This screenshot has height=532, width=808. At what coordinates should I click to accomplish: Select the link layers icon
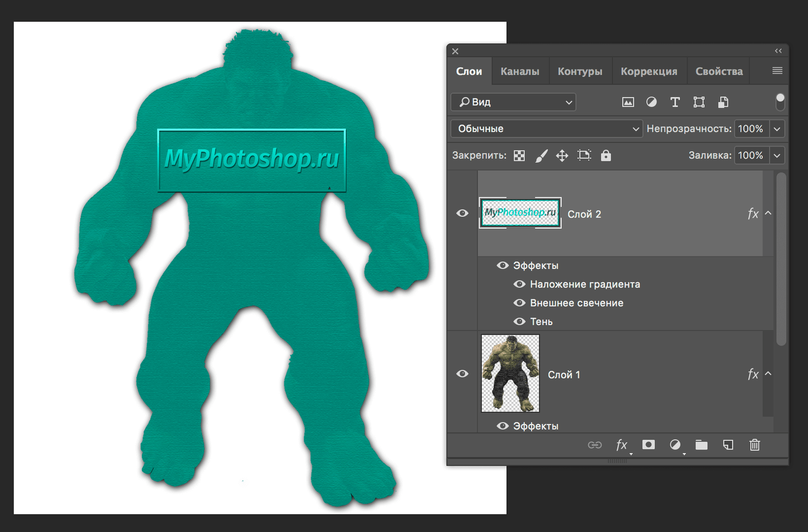click(596, 445)
